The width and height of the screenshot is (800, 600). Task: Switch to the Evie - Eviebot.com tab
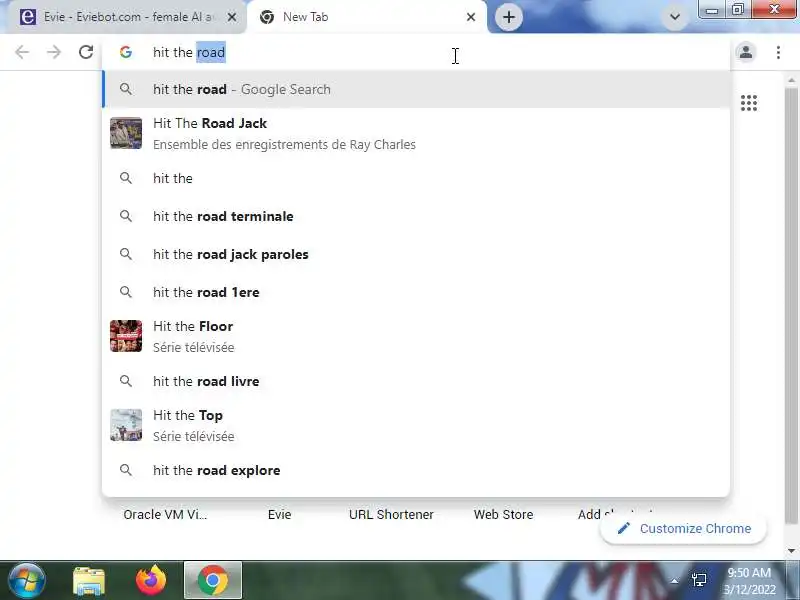coord(125,17)
